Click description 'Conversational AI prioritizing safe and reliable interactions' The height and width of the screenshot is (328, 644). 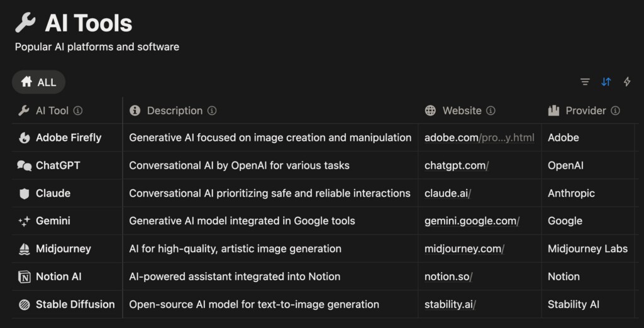click(x=270, y=194)
